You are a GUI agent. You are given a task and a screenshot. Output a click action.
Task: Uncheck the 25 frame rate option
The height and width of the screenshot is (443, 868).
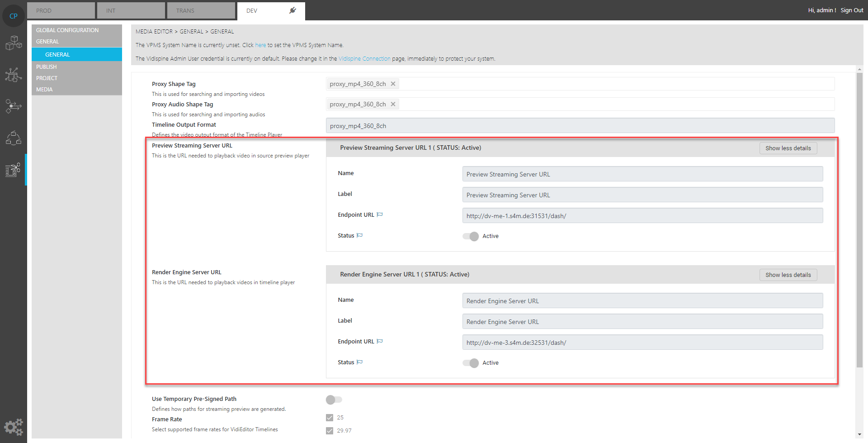coord(330,417)
